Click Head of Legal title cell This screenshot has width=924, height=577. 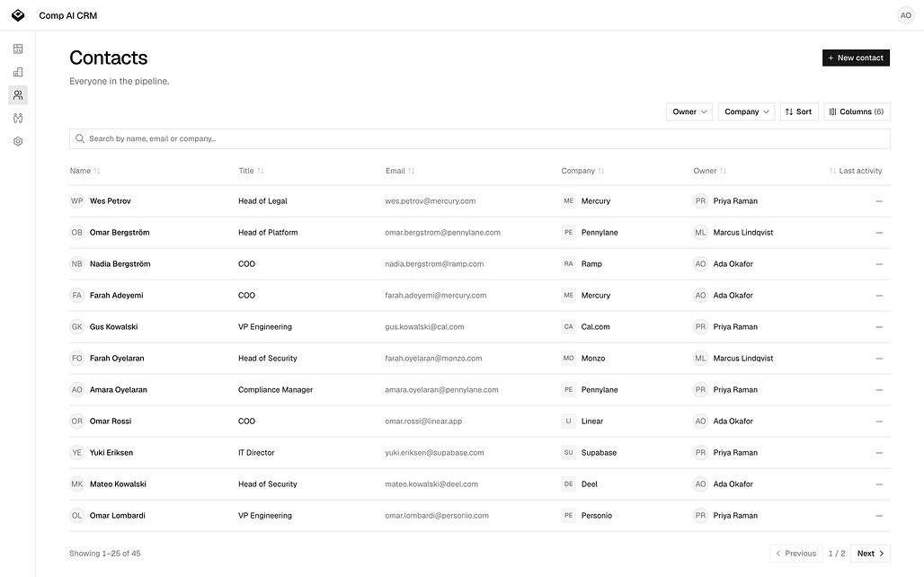pyautogui.click(x=262, y=201)
